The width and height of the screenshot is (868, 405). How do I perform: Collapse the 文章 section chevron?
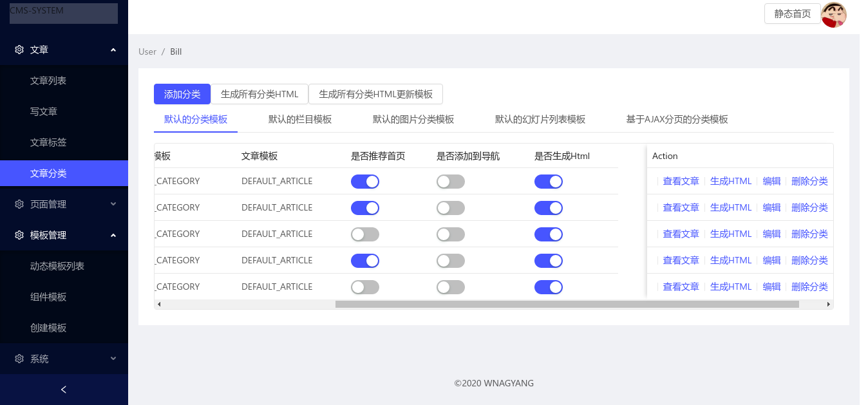coord(113,49)
